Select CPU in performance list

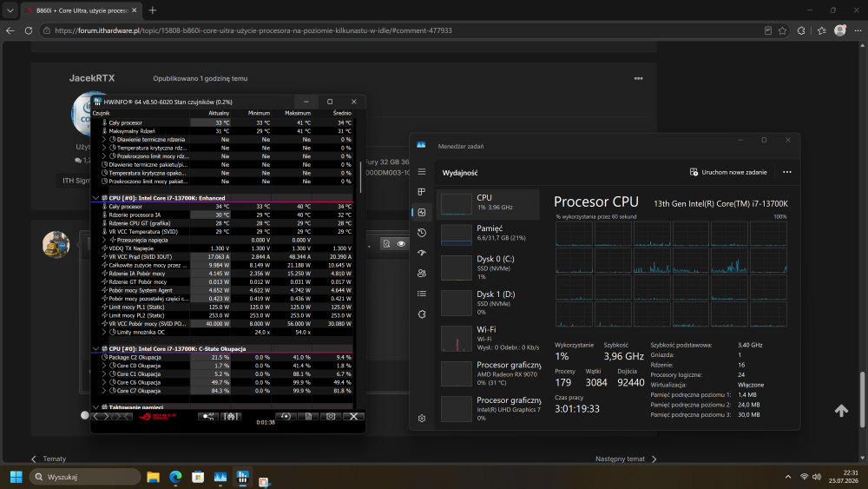pyautogui.click(x=488, y=202)
